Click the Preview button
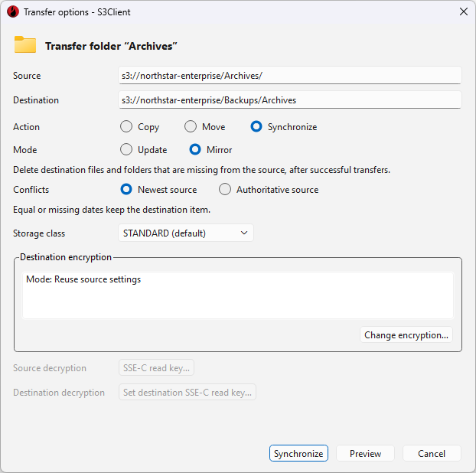This screenshot has width=476, height=473. [365, 453]
